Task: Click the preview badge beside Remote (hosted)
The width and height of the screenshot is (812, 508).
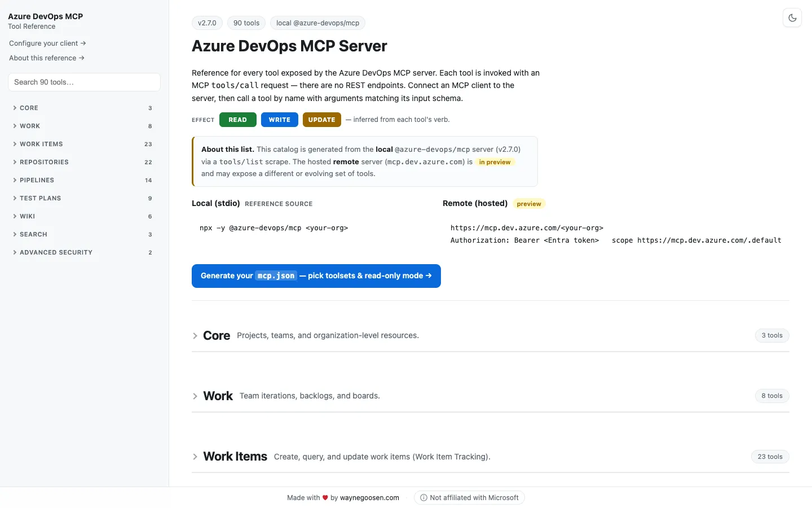Action: [529, 204]
